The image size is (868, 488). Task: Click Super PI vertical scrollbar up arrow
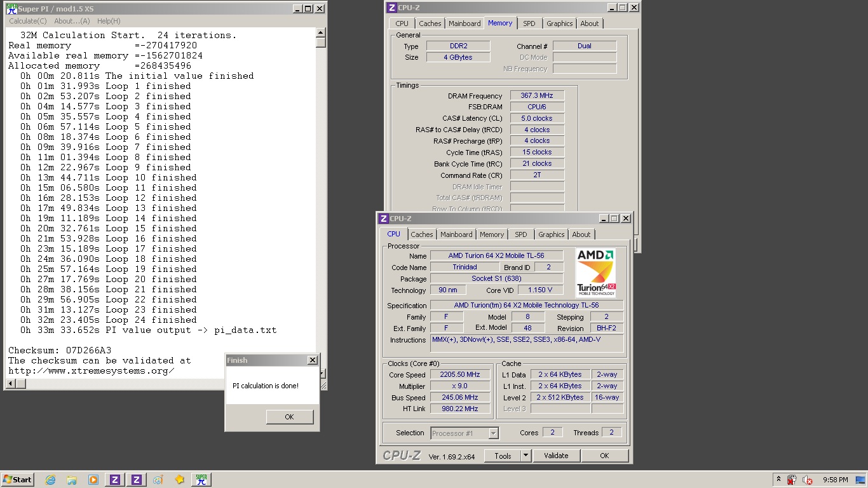click(321, 32)
